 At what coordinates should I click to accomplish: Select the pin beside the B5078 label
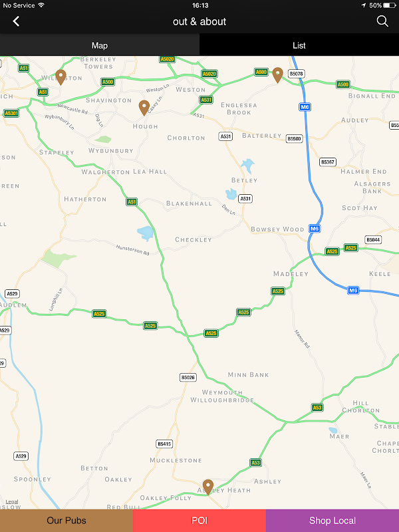pyautogui.click(x=278, y=75)
